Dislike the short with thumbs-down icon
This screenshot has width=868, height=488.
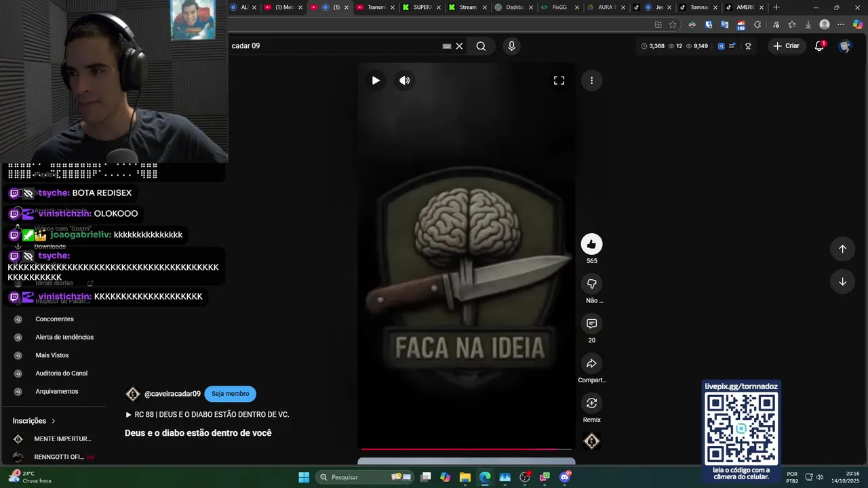coord(591,284)
